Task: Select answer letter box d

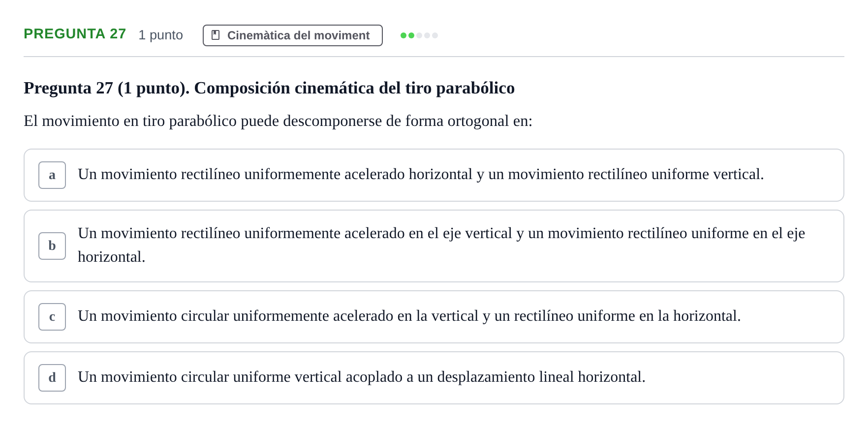Action: point(52,378)
